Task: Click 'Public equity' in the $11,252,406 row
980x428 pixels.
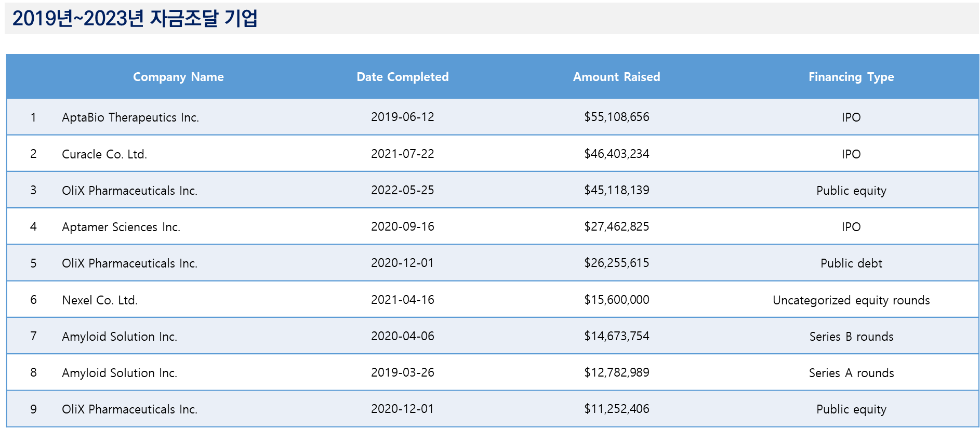Action: tap(851, 409)
